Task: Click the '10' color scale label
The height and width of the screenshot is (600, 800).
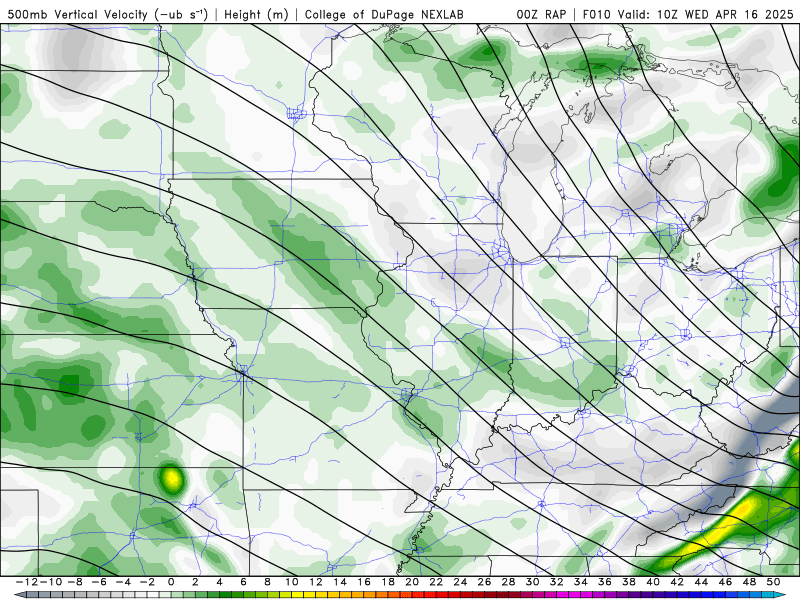Action: (291, 582)
